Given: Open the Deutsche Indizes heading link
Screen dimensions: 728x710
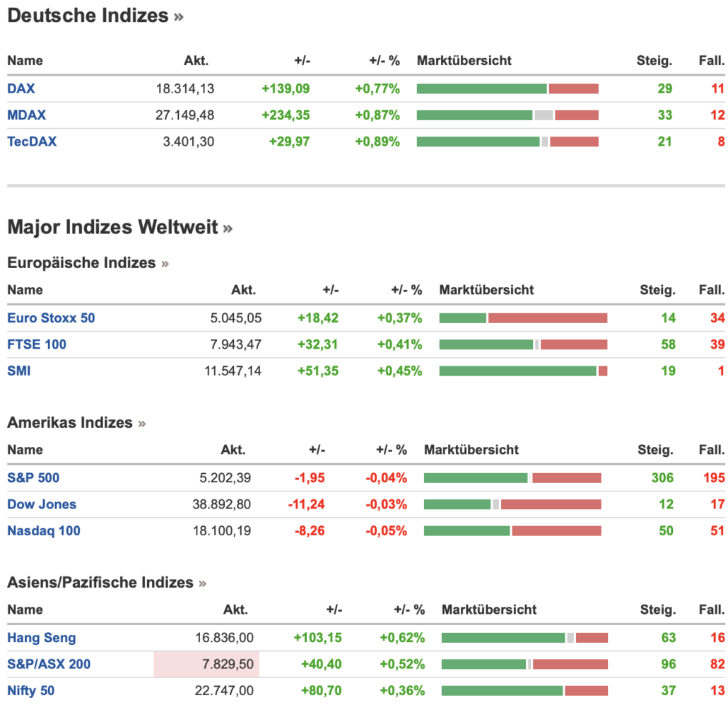Looking at the screenshot, I should click(95, 16).
